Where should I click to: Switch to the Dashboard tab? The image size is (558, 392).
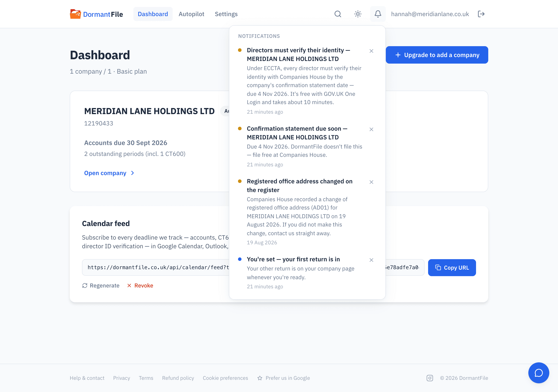click(x=153, y=14)
